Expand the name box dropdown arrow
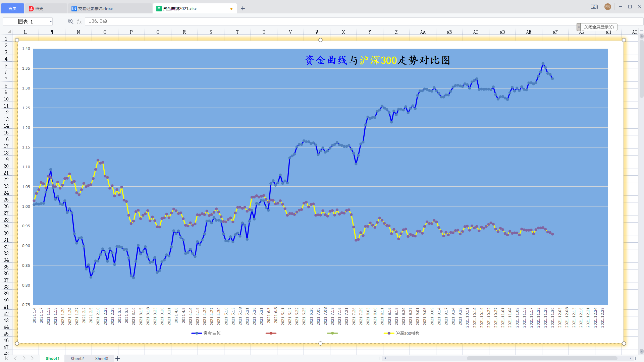Screen dimensions: 644x362 pos(51,21)
